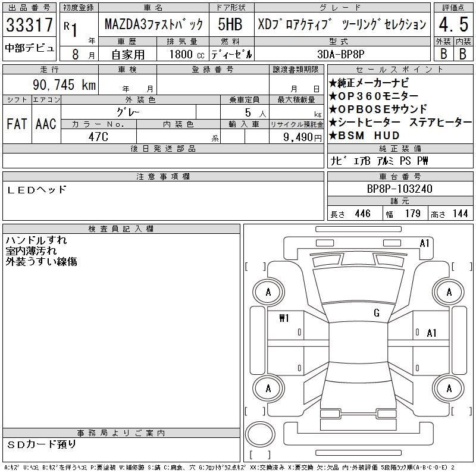Click the 検査員記入欄 header

pos(121,229)
